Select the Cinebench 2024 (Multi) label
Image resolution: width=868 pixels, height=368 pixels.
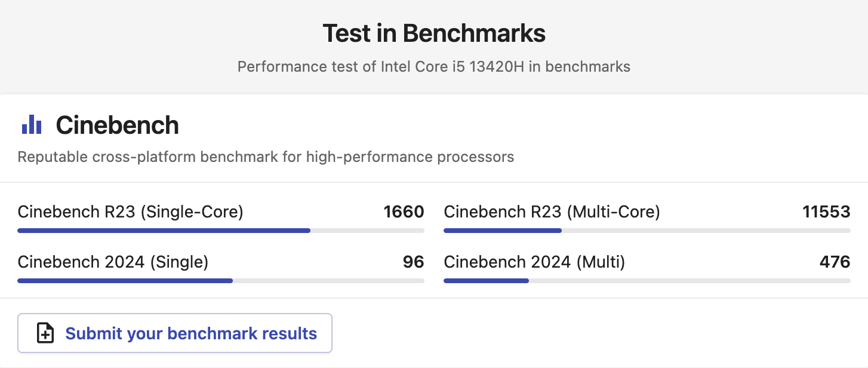pyautogui.click(x=534, y=262)
